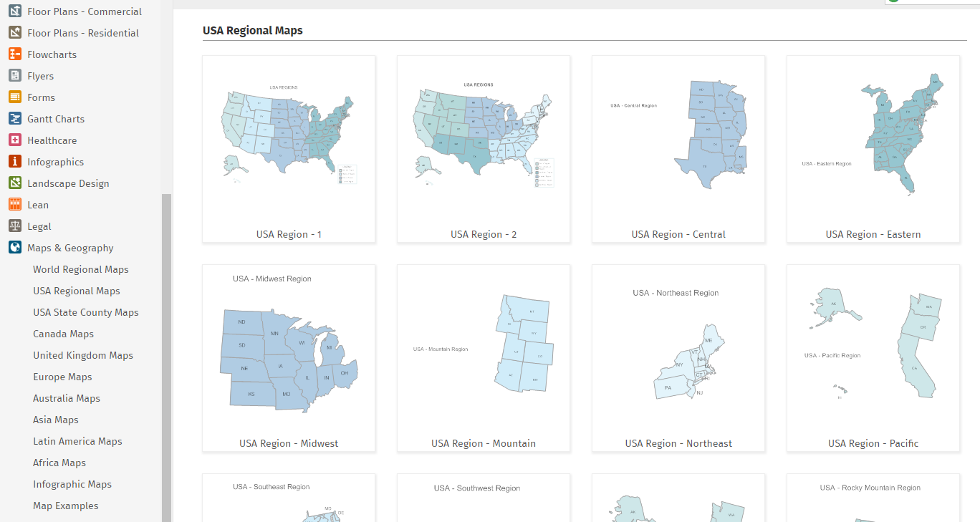
Task: Open World Regional Maps subcategory
Action: click(80, 269)
